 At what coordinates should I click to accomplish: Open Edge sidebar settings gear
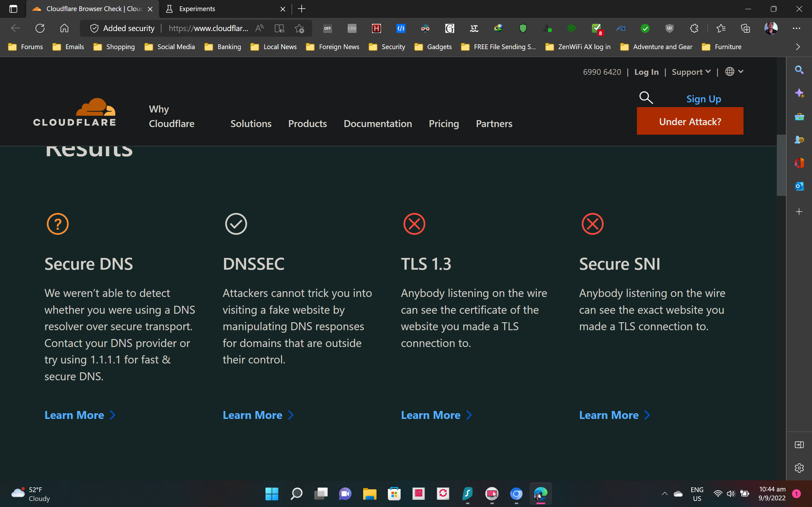tap(799, 468)
